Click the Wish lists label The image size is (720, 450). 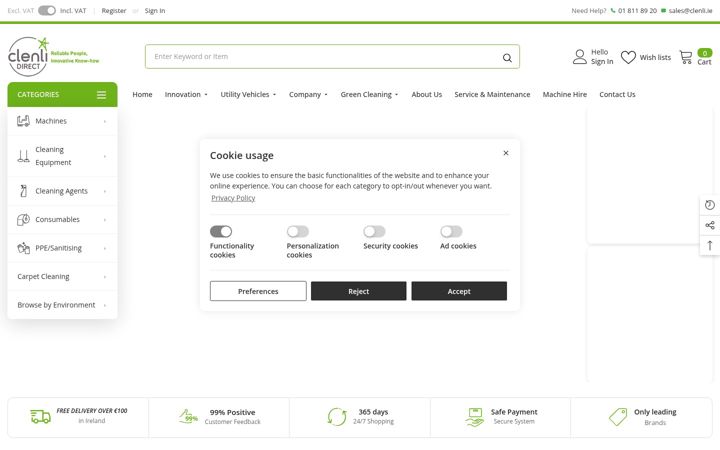coord(655,57)
